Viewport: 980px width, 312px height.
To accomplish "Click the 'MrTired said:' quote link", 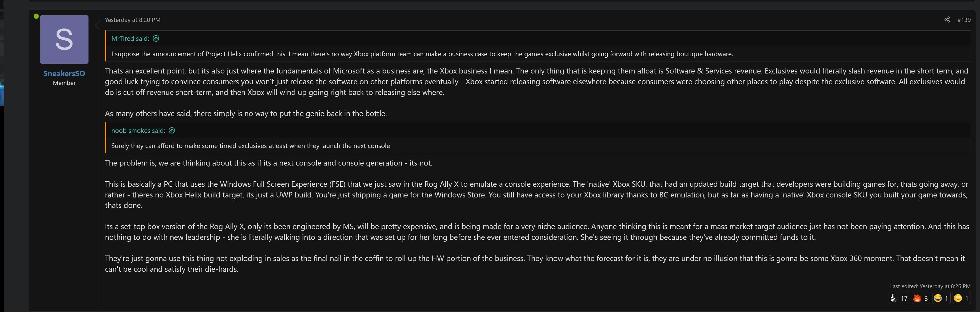I will (130, 38).
